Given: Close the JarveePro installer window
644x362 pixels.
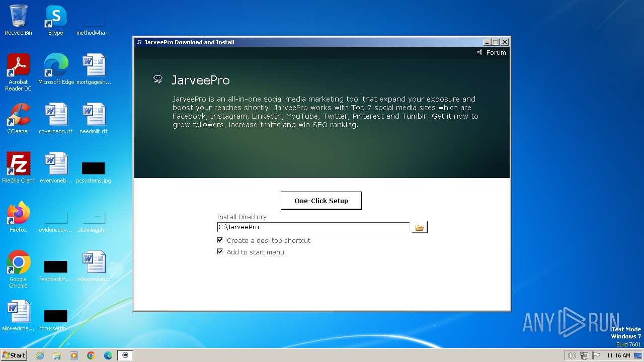Looking at the screenshot, I should [x=505, y=42].
